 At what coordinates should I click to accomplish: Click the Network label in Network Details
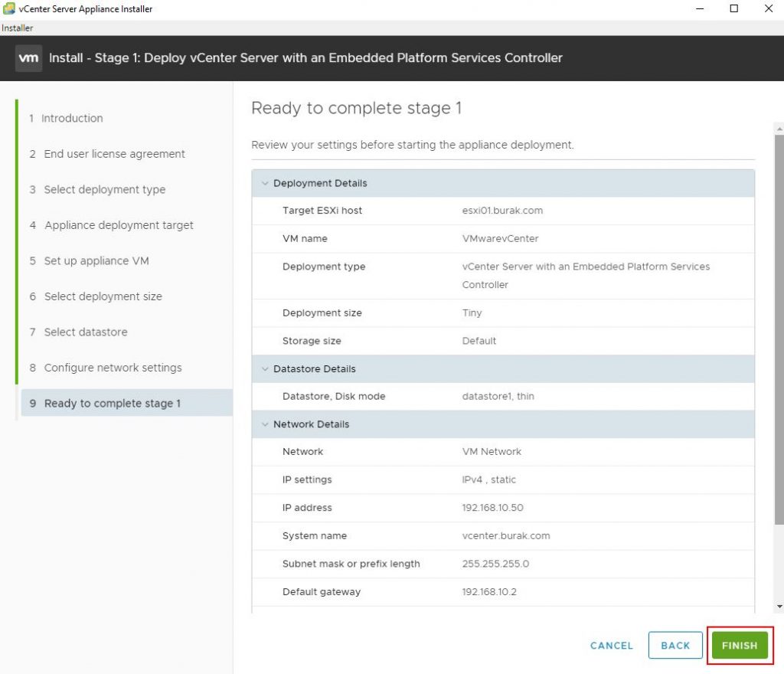point(302,451)
